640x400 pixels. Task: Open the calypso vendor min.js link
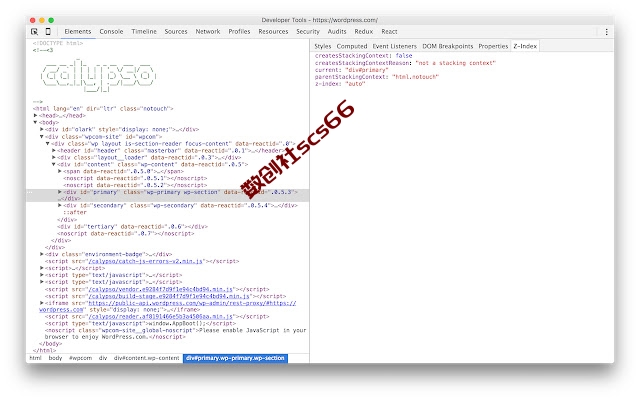tap(160, 289)
